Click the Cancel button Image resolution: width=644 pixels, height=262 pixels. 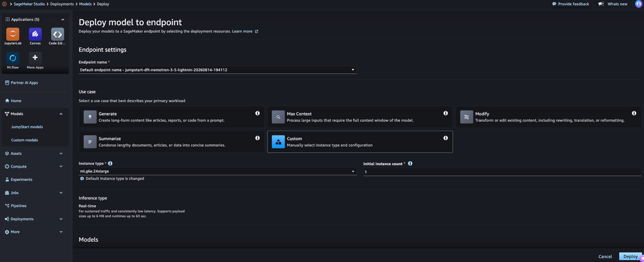[x=605, y=256]
